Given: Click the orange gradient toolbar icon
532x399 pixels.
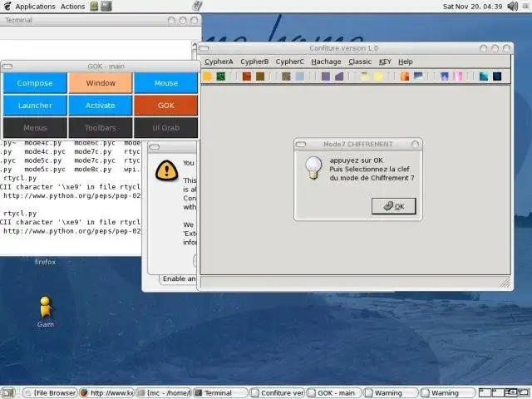Looking at the screenshot, I should pos(405,76).
